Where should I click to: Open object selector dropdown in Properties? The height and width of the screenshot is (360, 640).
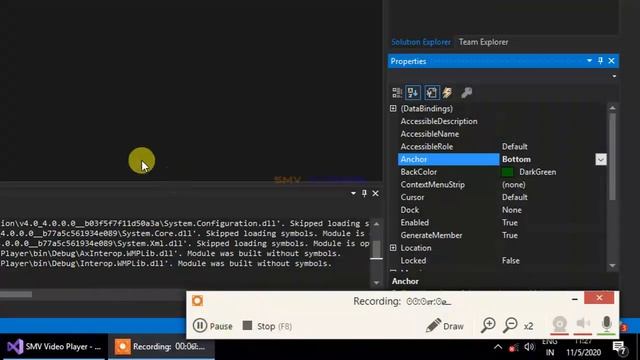pos(614,76)
